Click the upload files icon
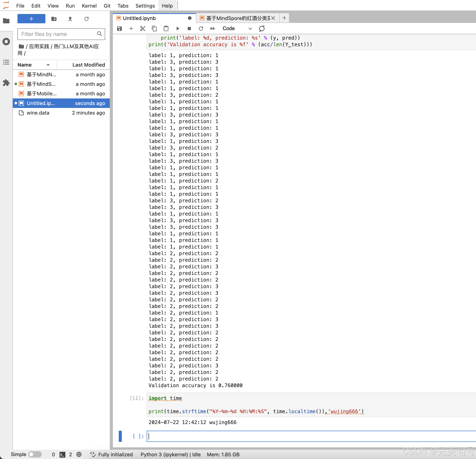This screenshot has height=459, width=476. [70, 19]
